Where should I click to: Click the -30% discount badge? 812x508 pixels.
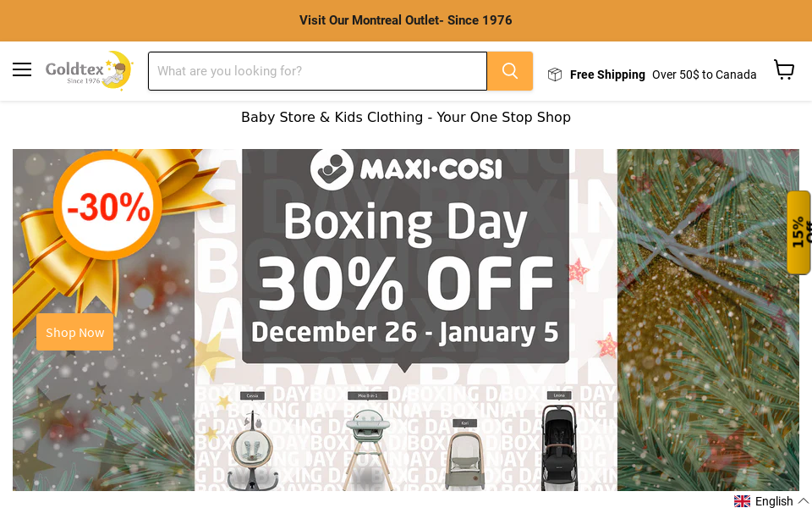(108, 206)
